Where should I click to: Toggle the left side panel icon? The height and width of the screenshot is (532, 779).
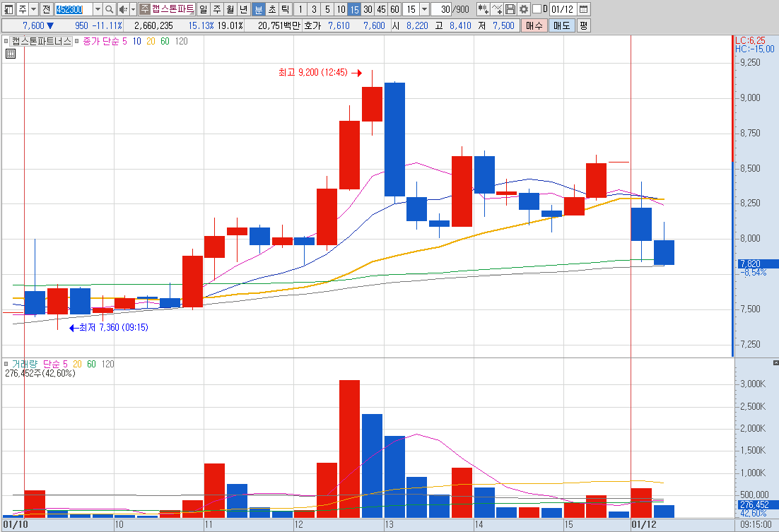(8, 9)
